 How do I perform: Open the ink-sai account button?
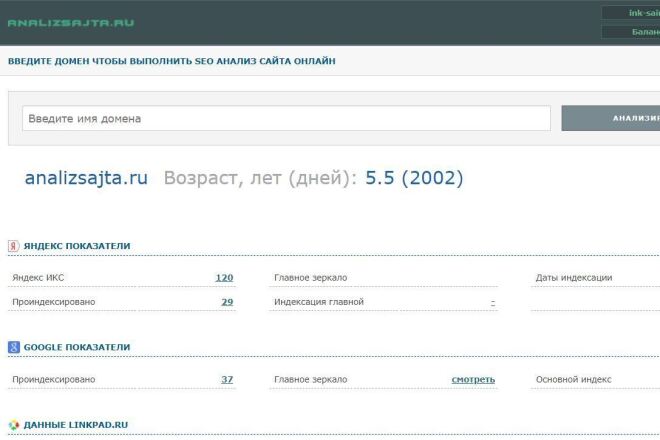(631, 13)
